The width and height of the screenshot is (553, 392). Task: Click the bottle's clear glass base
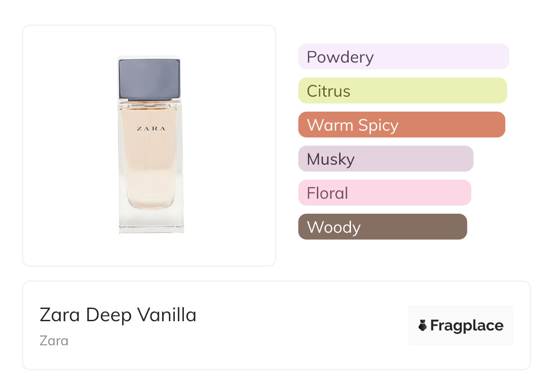151,221
